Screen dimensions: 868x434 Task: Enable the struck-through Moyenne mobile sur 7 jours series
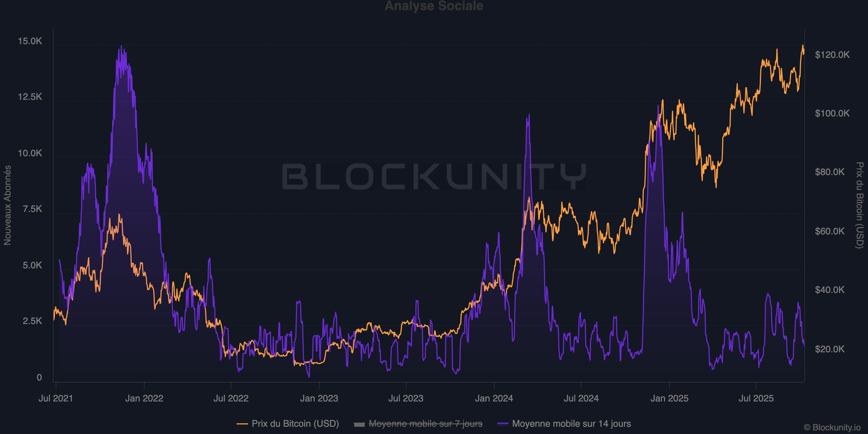click(425, 424)
